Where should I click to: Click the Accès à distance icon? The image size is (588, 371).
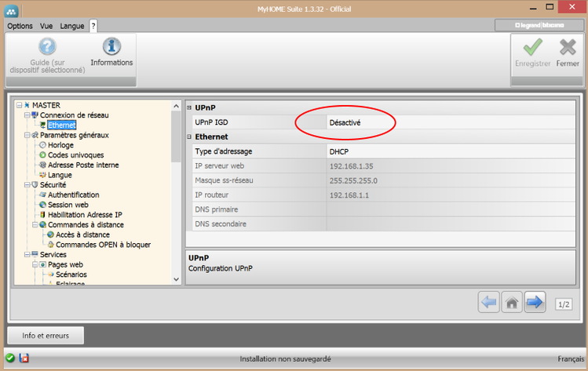click(50, 235)
